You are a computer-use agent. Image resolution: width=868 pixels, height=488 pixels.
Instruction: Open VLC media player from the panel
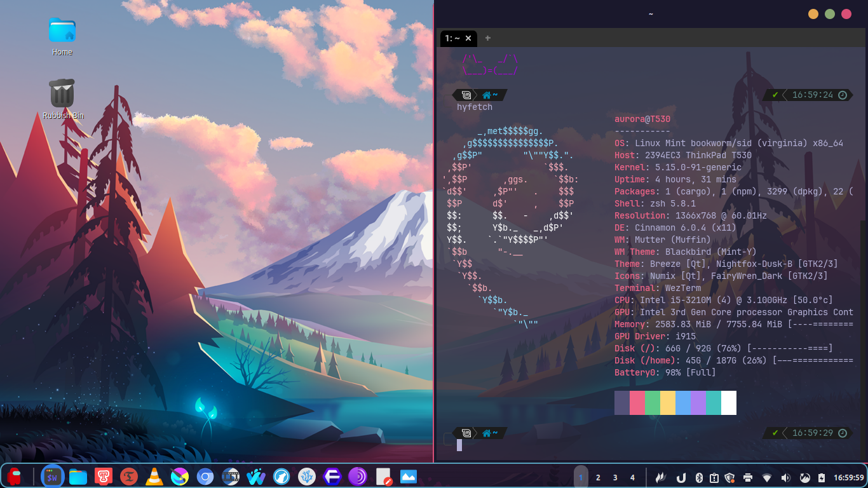point(154,476)
